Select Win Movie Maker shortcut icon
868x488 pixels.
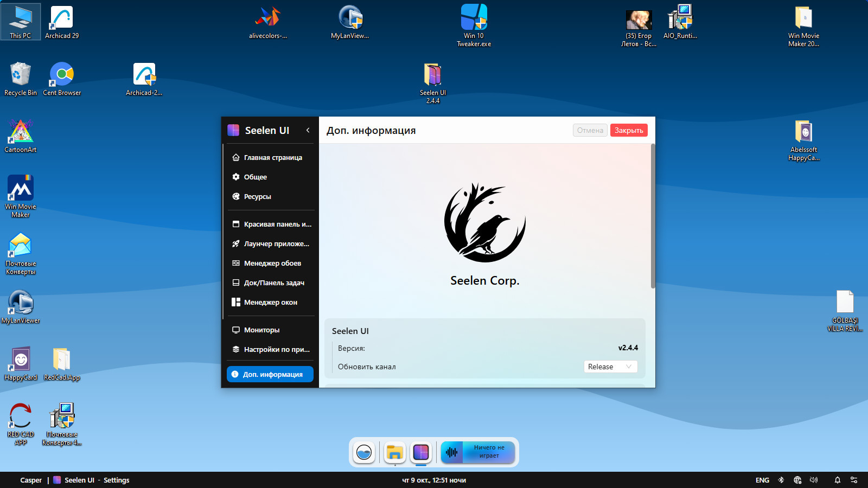[x=21, y=196]
